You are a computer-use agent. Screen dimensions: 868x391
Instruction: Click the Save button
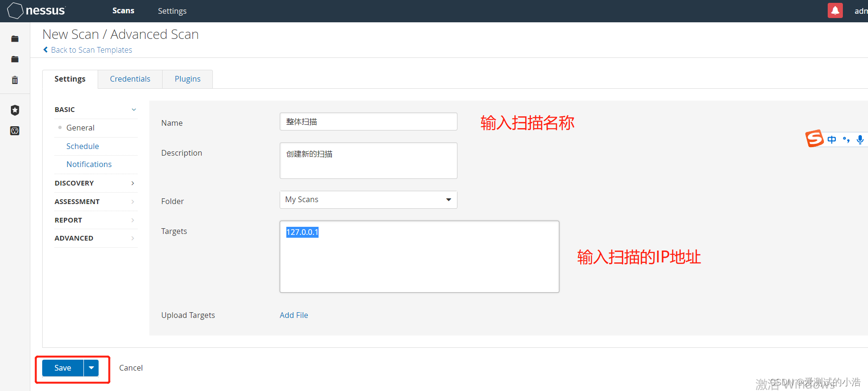tap(63, 368)
